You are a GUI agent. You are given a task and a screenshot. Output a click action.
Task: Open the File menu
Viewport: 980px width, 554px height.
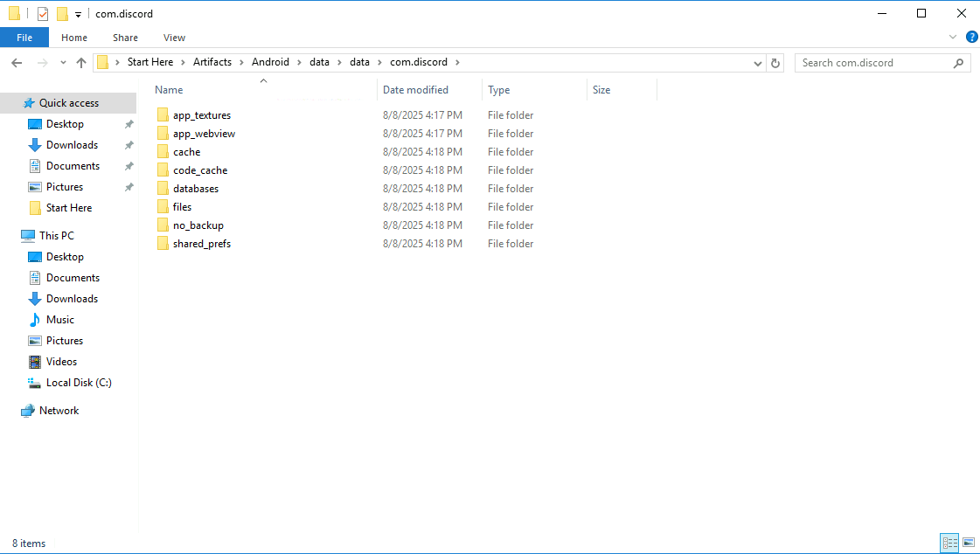click(x=24, y=38)
